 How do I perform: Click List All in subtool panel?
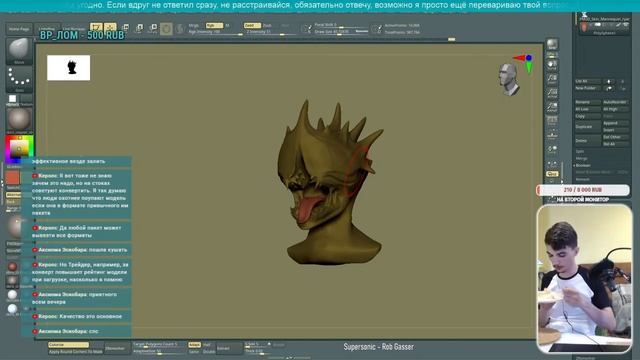click(x=587, y=81)
